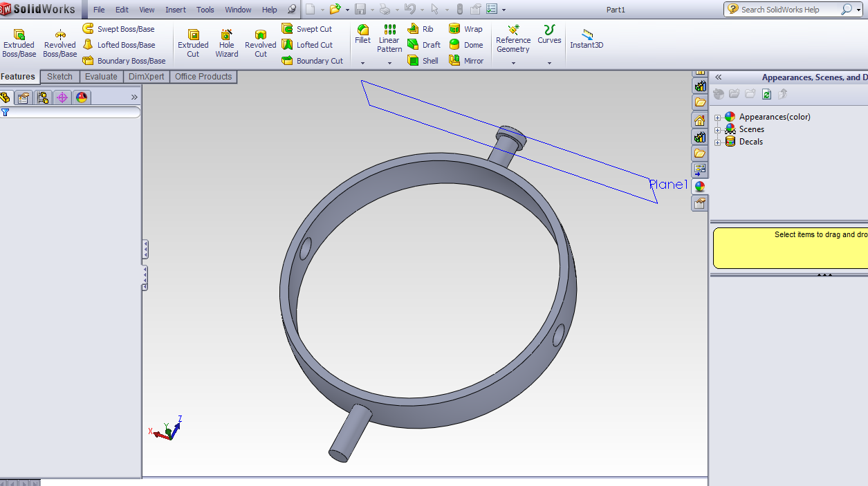Select the Revolved Cut tool
The image size is (868, 486).
[x=261, y=44]
